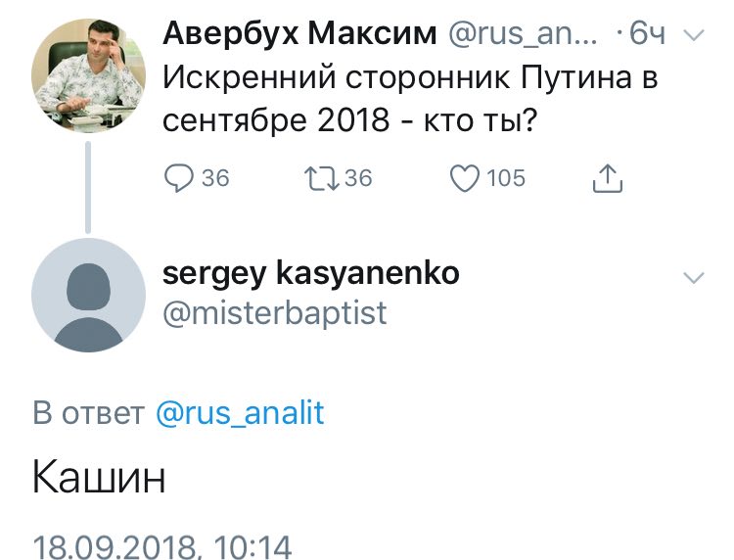Click the 6ч time label
This screenshot has height=560, width=734.
pos(647,35)
